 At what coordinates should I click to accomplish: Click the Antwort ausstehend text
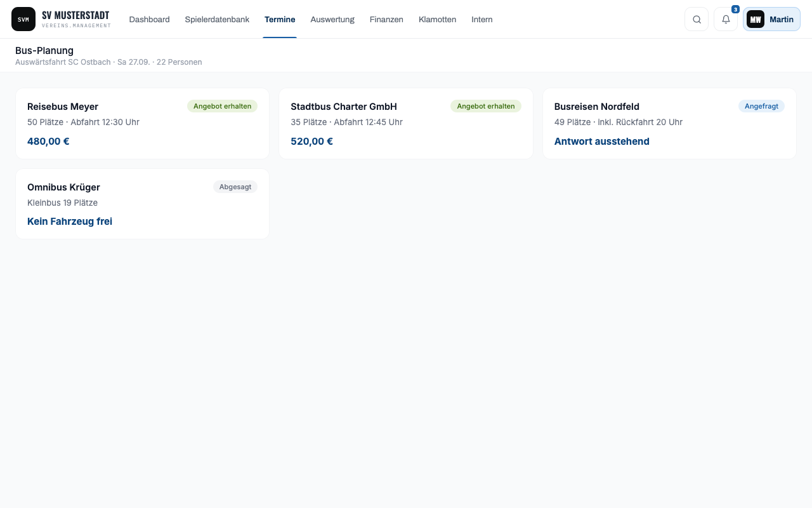pos(602,141)
